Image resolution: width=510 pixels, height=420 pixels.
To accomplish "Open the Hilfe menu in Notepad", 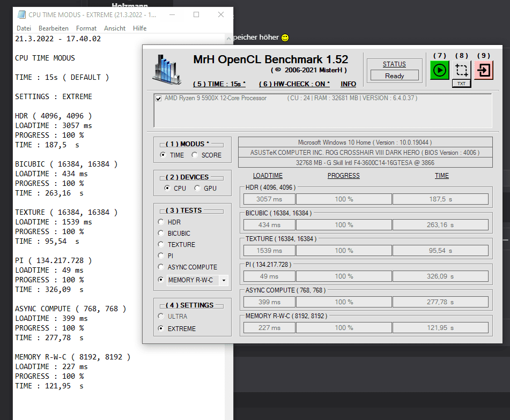I will [139, 28].
